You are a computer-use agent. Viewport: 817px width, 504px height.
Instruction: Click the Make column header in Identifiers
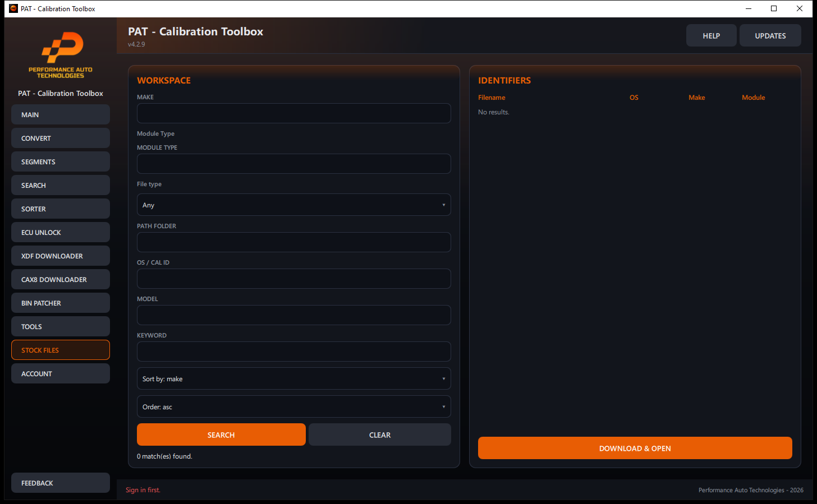pyautogui.click(x=697, y=98)
